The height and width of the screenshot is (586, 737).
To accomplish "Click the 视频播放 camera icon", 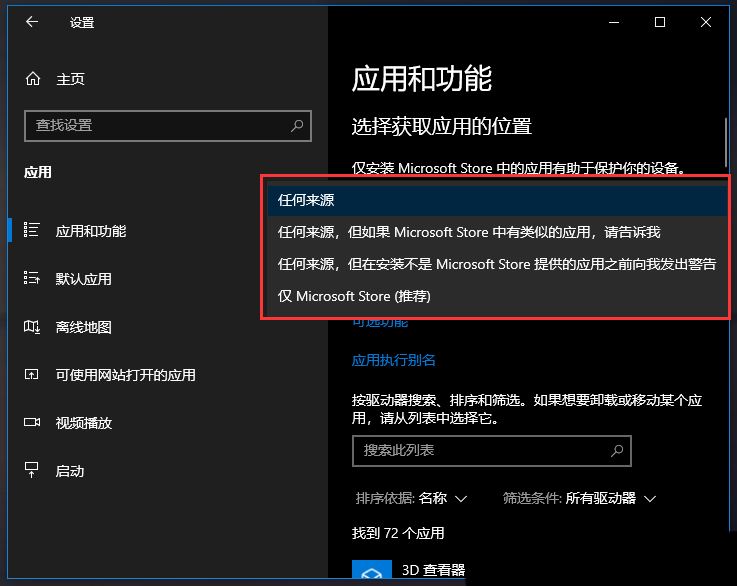I will coord(32,423).
